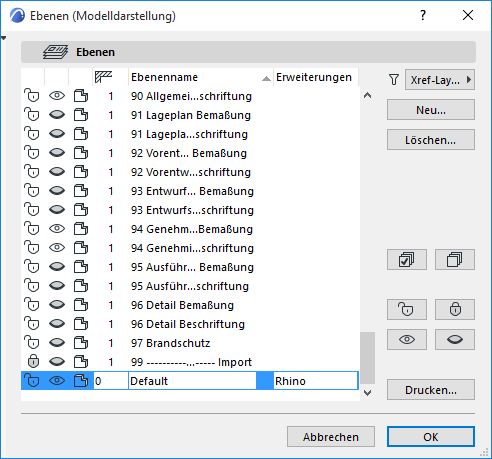Select the 91 Lagepla...schriftung row

[190, 134]
